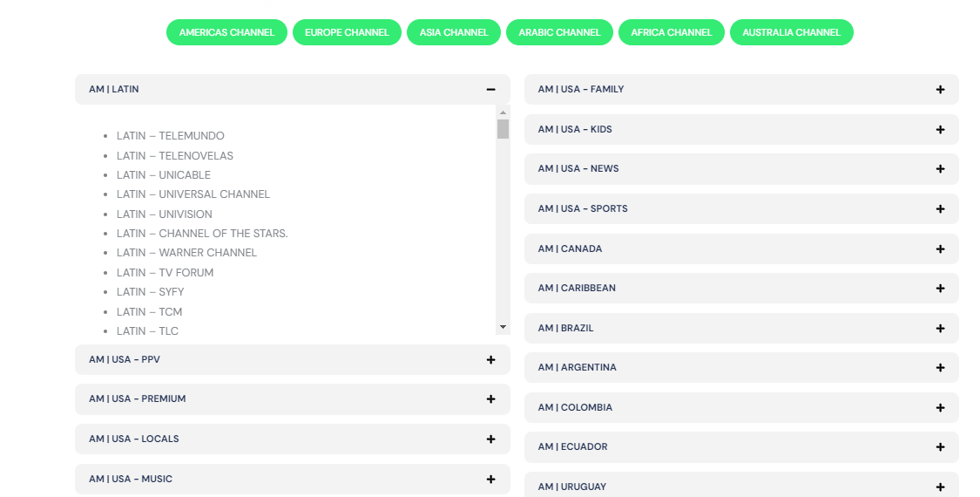
Task: Expand AM | USA - SPORTS label
Action: [x=583, y=208]
